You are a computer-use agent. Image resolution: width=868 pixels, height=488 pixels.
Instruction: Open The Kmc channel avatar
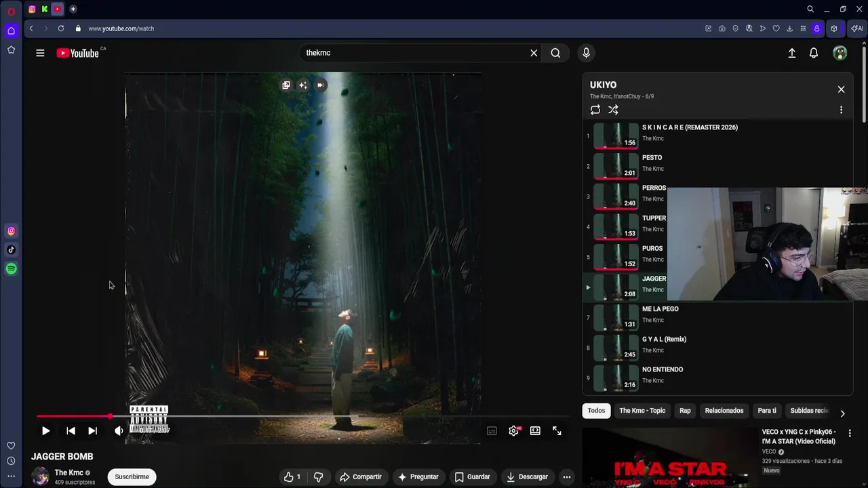click(40, 476)
